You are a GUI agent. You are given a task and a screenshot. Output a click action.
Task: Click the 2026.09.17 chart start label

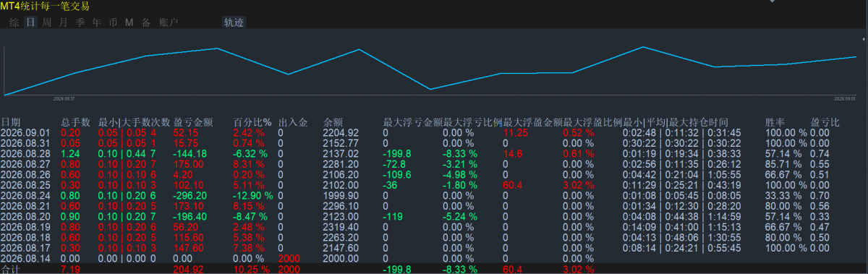click(x=64, y=99)
